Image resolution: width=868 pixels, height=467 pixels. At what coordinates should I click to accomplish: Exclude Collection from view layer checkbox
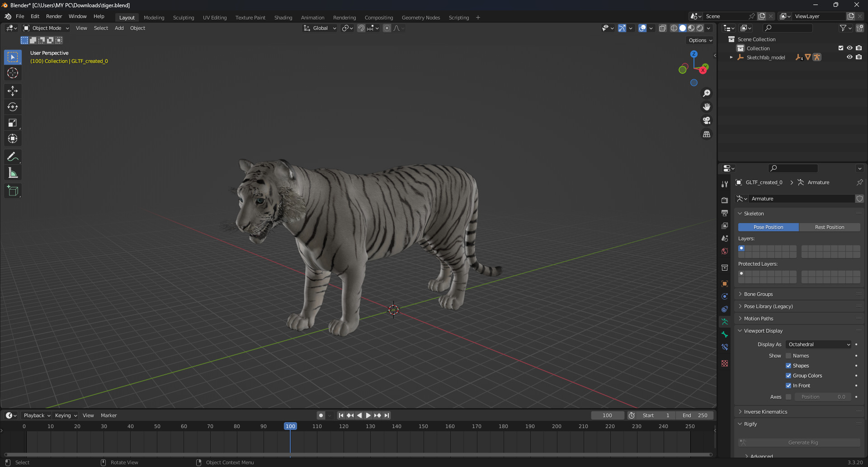(841, 48)
